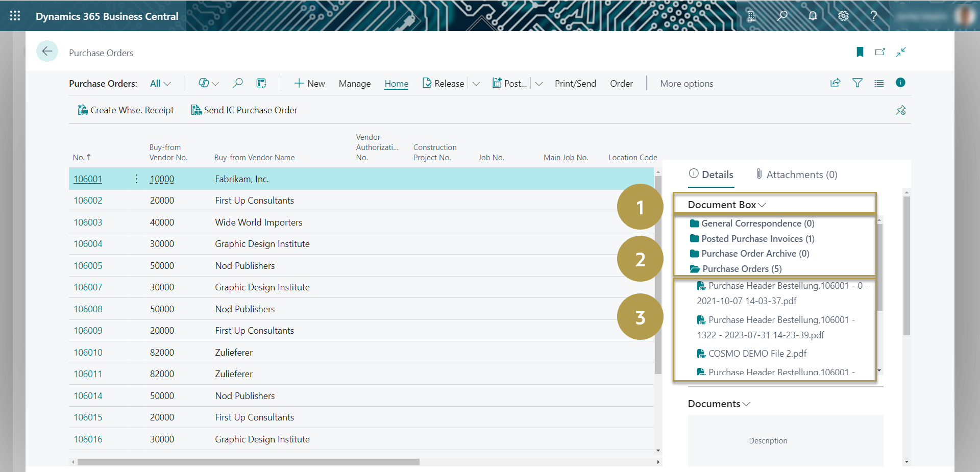Open the settings gear
Screen dimensions: 980x472
pyautogui.click(x=843, y=16)
